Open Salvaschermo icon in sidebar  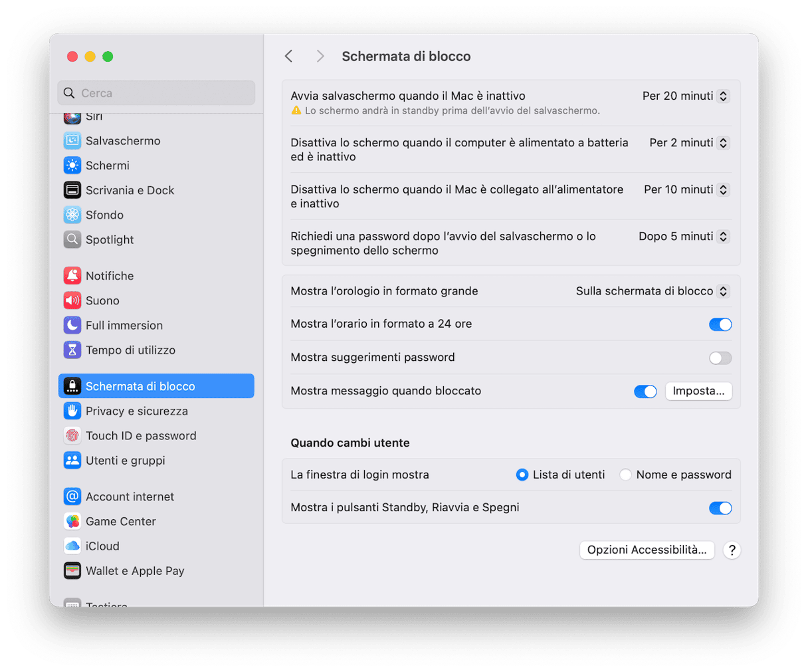[72, 141]
